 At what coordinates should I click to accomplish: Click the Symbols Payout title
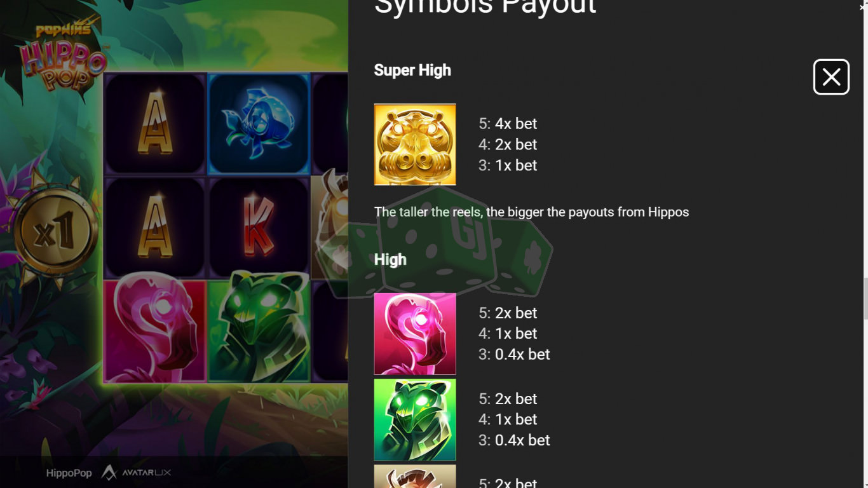click(x=485, y=6)
